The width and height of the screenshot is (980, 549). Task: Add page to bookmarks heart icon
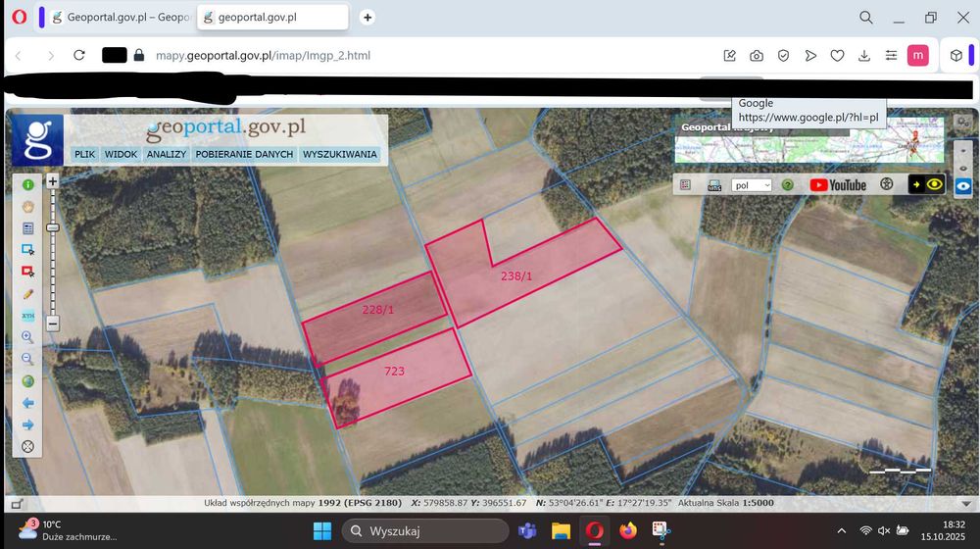(838, 56)
